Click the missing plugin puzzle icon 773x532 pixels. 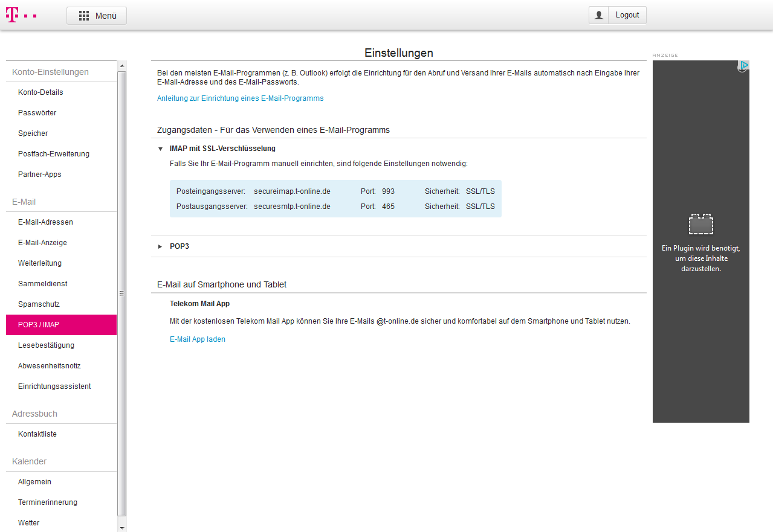700,224
